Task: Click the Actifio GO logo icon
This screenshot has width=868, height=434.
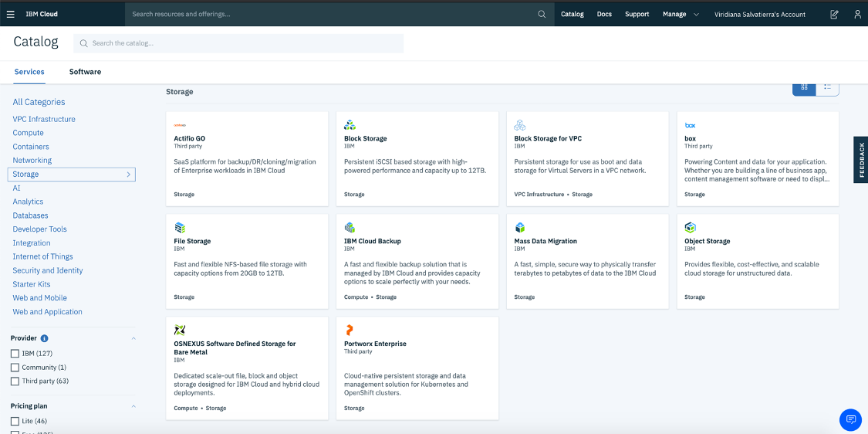Action: tap(180, 125)
